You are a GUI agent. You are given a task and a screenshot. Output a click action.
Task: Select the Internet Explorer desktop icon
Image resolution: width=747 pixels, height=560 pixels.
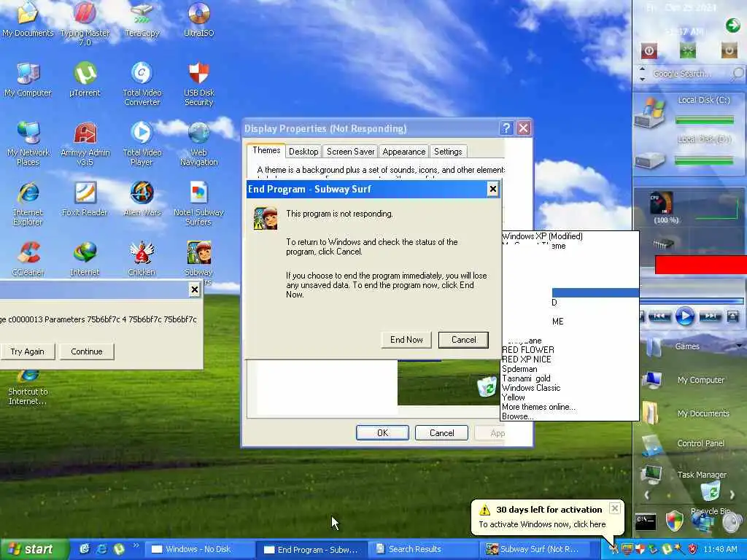click(28, 204)
